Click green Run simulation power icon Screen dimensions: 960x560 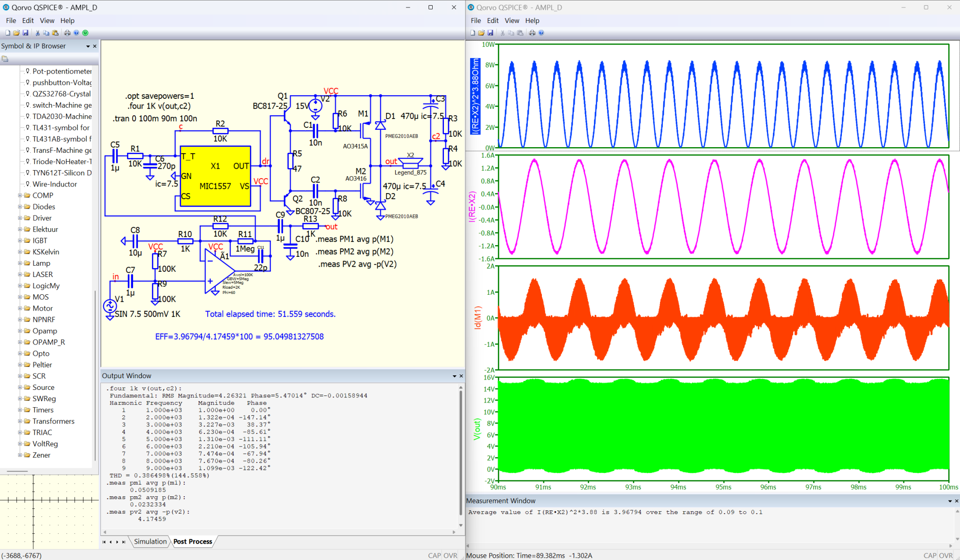point(85,33)
